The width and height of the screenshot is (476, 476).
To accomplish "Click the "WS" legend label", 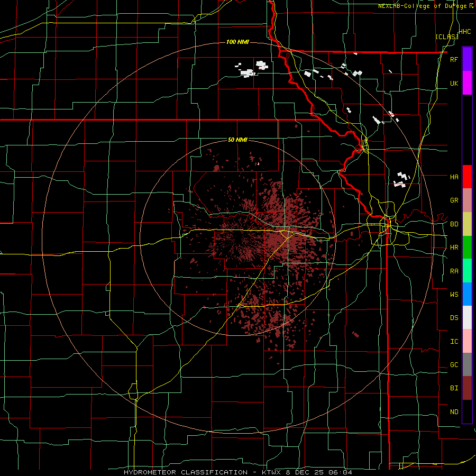I will (x=454, y=294).
